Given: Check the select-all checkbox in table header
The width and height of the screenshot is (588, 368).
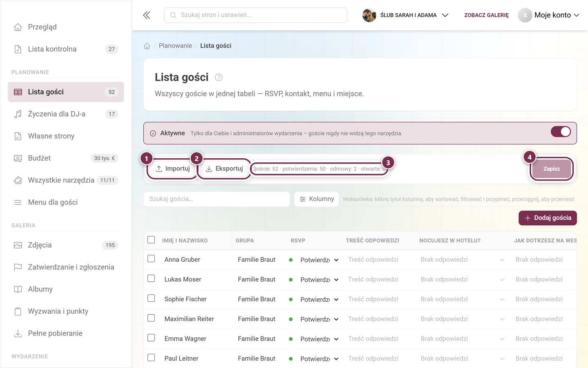Looking at the screenshot, I should 151,240.
